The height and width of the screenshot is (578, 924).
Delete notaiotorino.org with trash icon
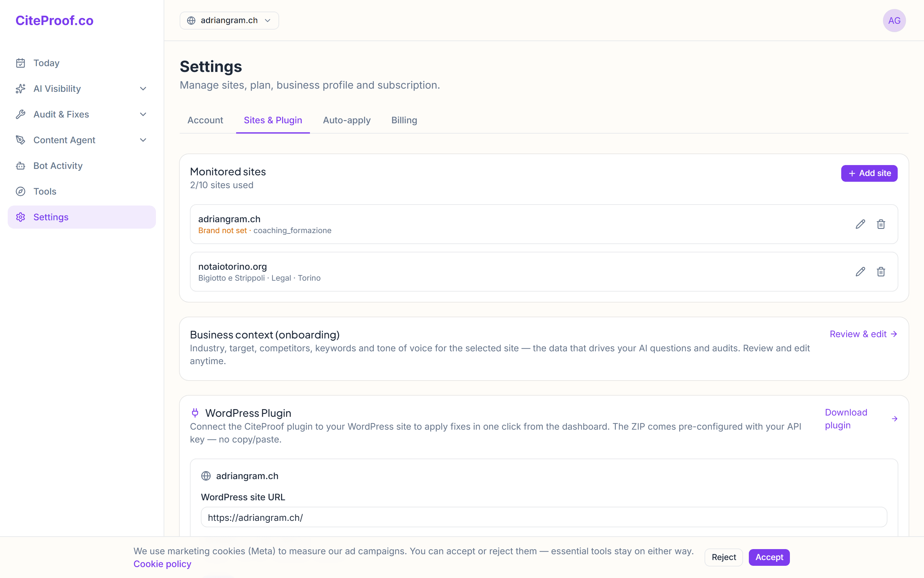[881, 271]
